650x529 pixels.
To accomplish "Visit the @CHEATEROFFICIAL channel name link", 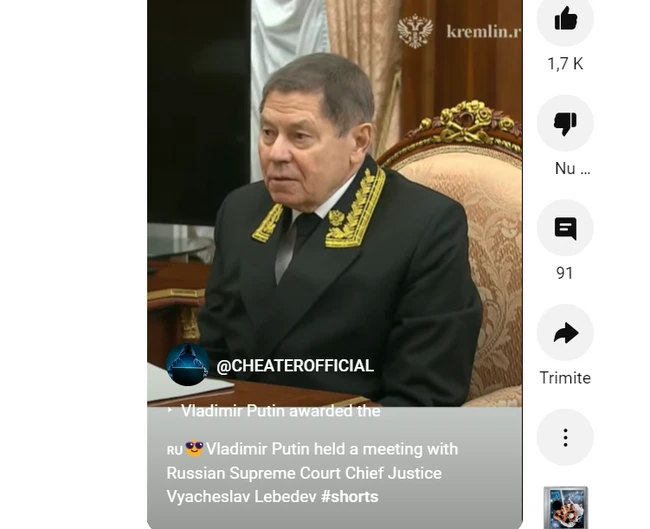I will 295,366.
